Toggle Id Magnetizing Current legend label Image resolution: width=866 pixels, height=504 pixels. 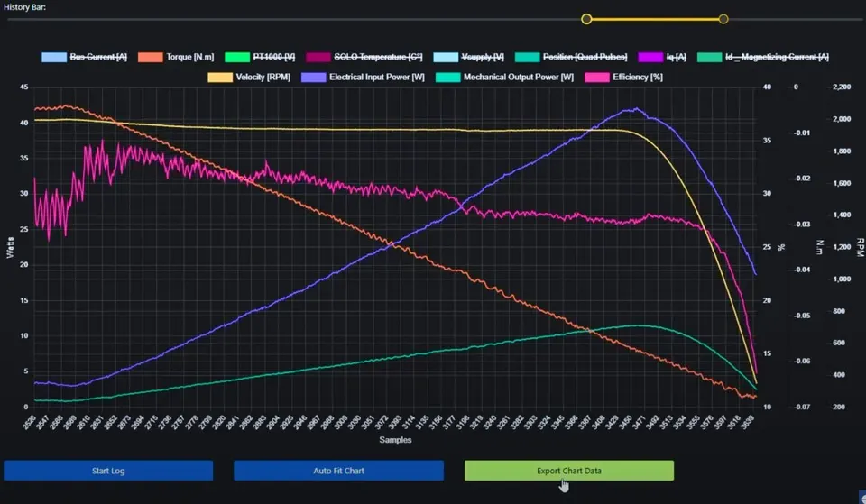[777, 57]
